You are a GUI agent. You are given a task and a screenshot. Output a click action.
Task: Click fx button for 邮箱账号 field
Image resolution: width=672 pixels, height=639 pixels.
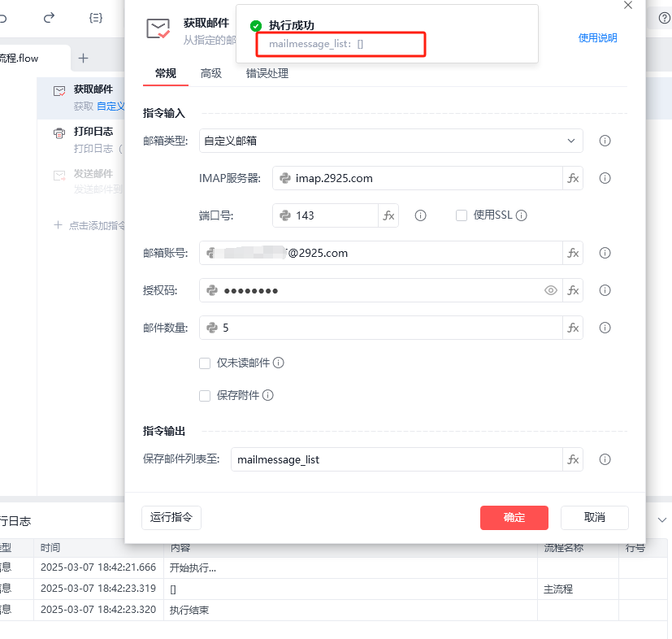[573, 253]
